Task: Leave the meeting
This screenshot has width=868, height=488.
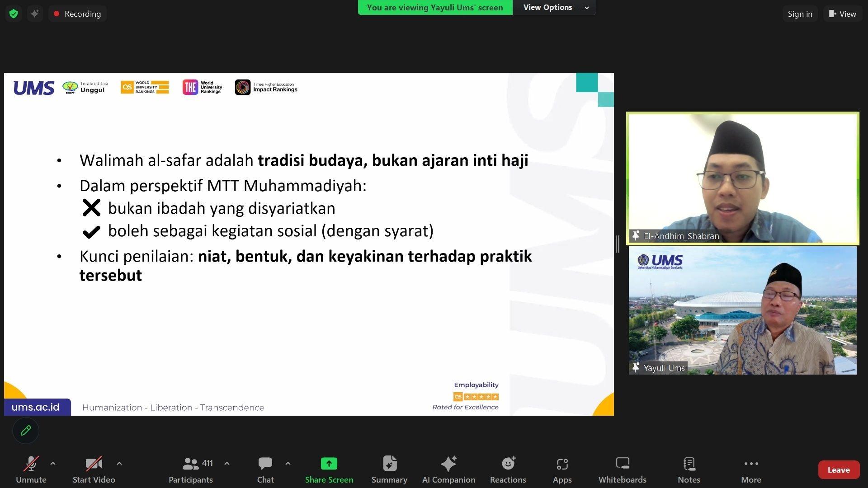Action: click(x=839, y=470)
